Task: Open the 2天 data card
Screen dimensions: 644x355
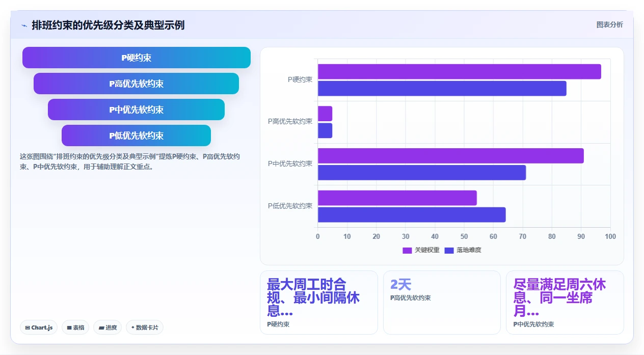Action: click(442, 303)
